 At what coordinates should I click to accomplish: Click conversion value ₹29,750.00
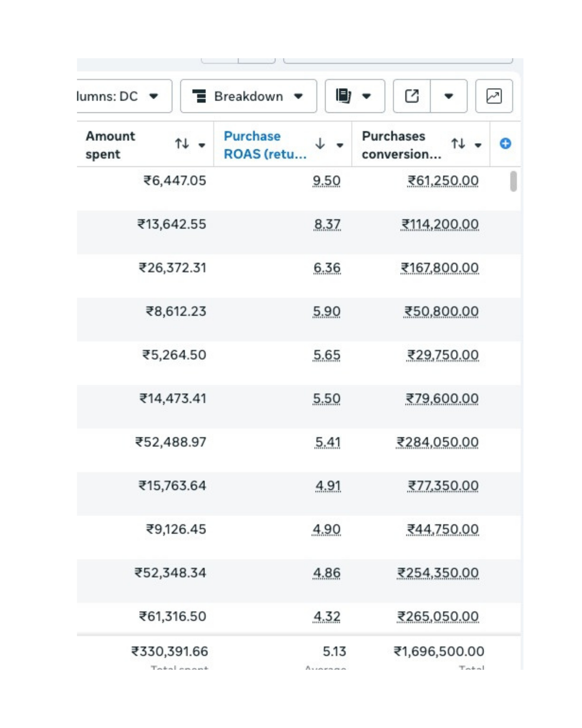click(x=443, y=355)
